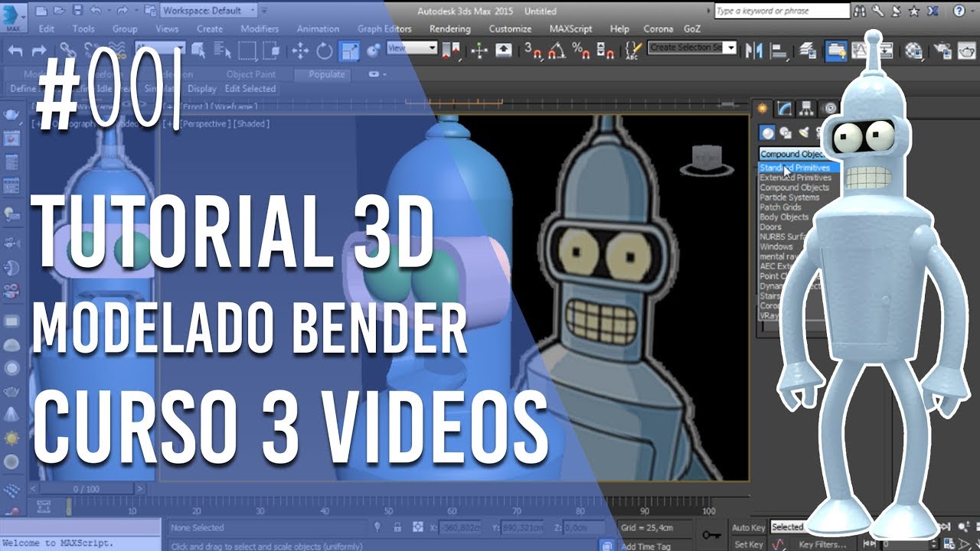The image size is (980, 551).
Task: Choose Extended Primitives from the list
Action: [x=799, y=178]
